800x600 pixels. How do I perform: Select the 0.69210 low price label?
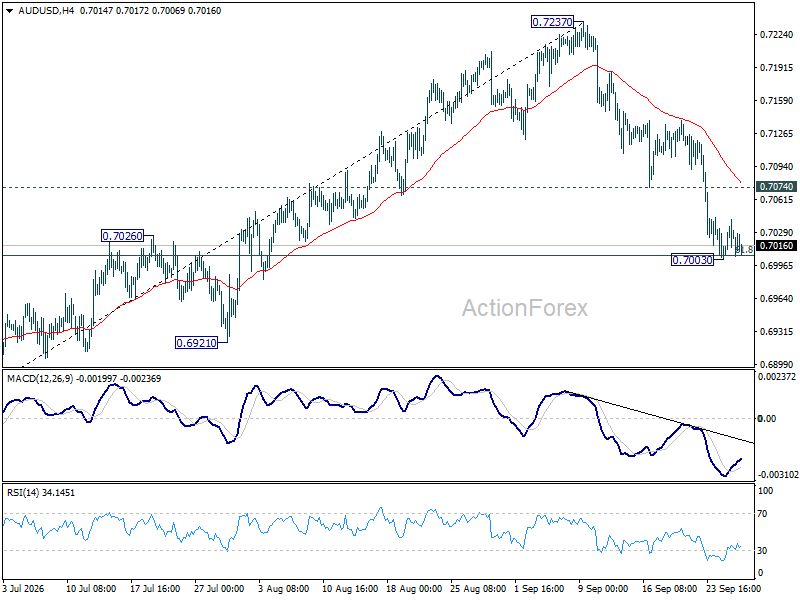[x=196, y=343]
